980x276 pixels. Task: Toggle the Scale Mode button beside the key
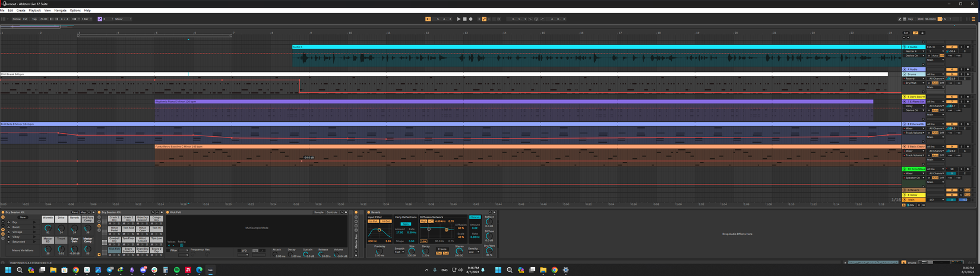click(x=100, y=19)
